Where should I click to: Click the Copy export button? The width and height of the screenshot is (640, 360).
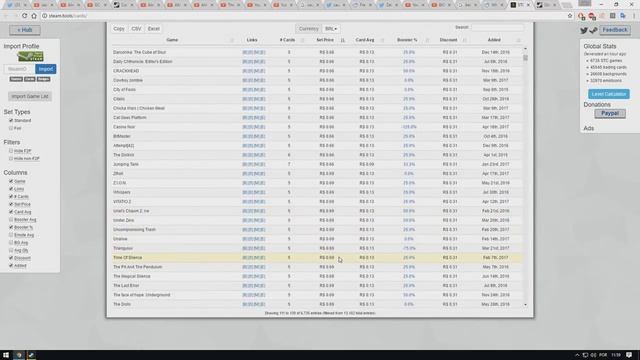pos(119,29)
